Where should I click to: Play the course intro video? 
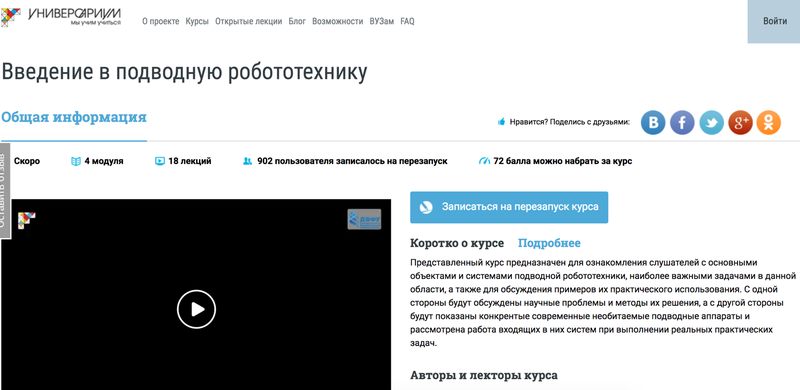pos(196,309)
